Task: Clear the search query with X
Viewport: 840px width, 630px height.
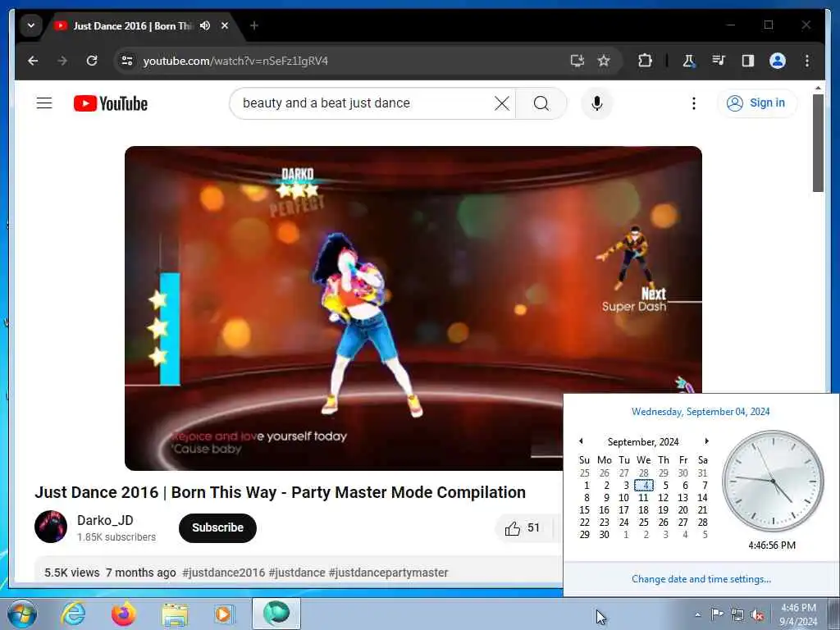Action: tap(502, 103)
